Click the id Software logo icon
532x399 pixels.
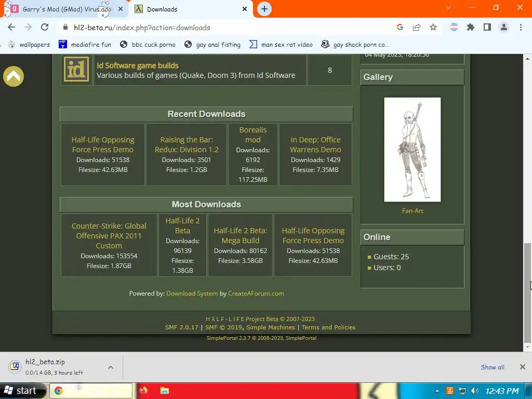click(x=76, y=70)
